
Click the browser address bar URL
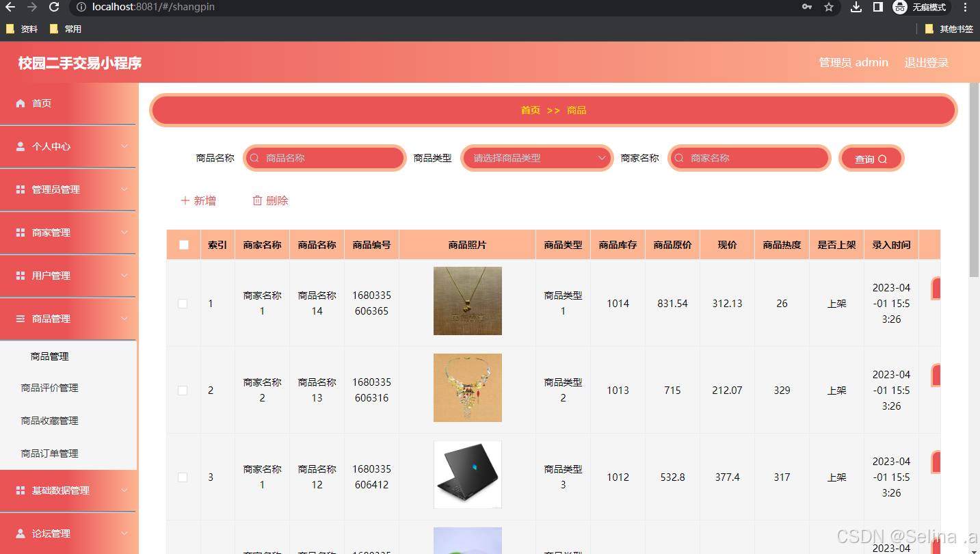[x=153, y=7]
